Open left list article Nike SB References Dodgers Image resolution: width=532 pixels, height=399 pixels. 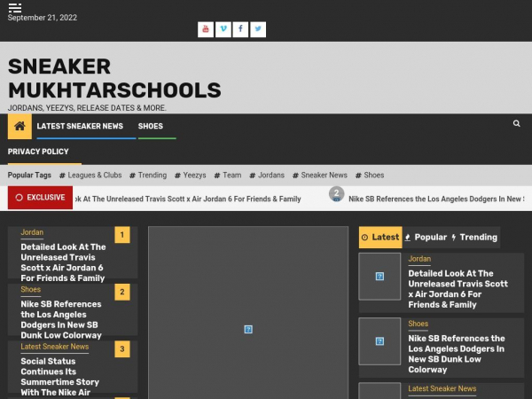point(61,319)
